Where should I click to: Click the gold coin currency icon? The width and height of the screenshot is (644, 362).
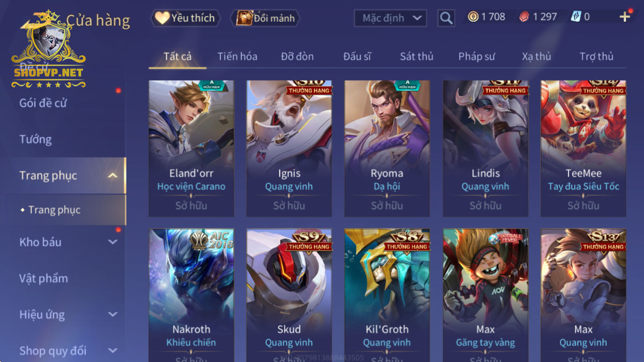coord(473,17)
